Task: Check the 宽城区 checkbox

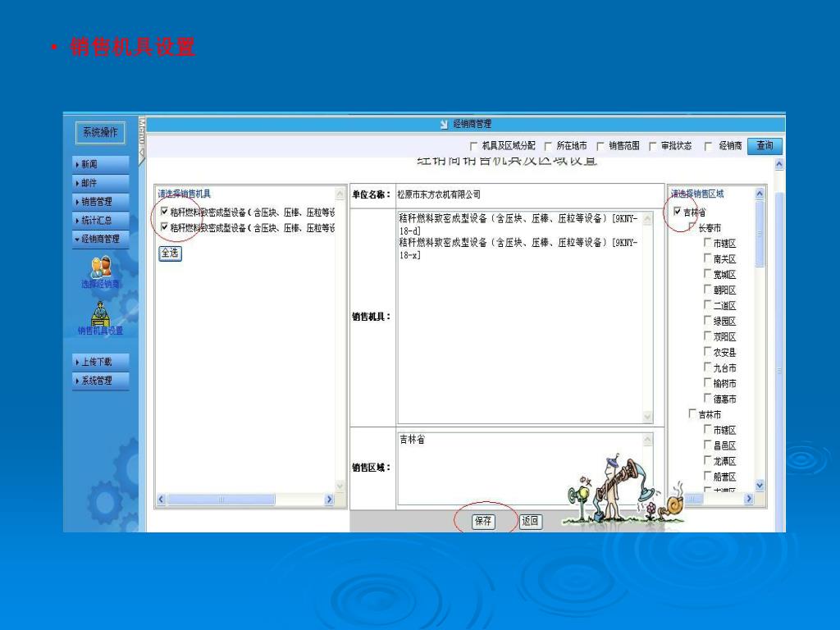Action: (708, 274)
